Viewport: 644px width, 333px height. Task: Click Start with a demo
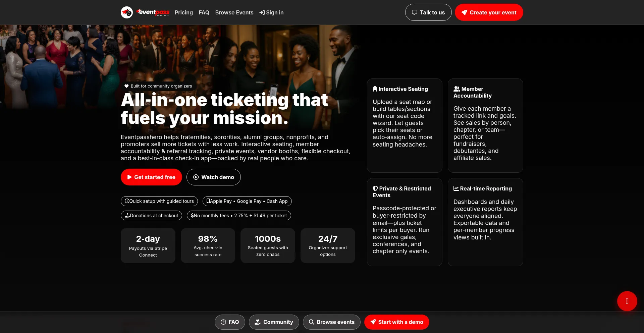click(397, 322)
